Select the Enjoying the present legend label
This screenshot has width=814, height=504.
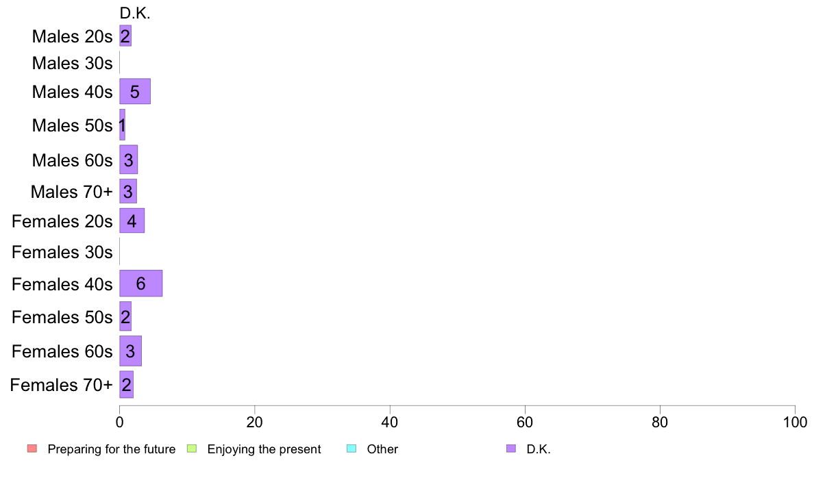[x=264, y=449]
